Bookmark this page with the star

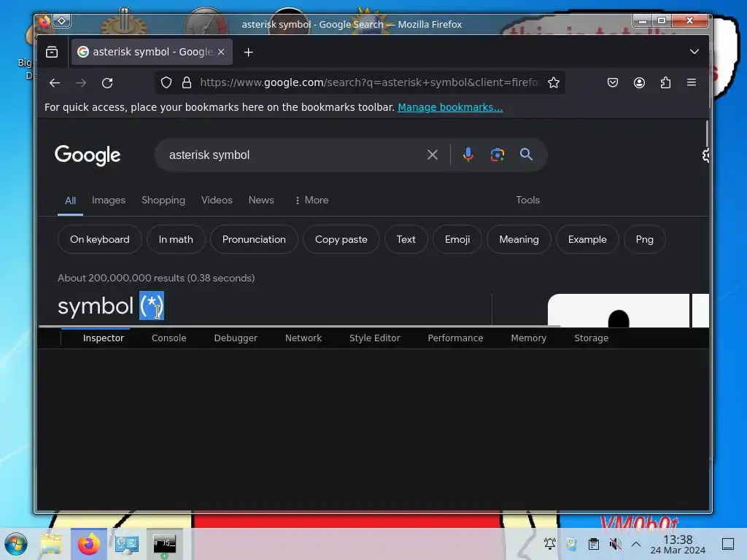(553, 82)
